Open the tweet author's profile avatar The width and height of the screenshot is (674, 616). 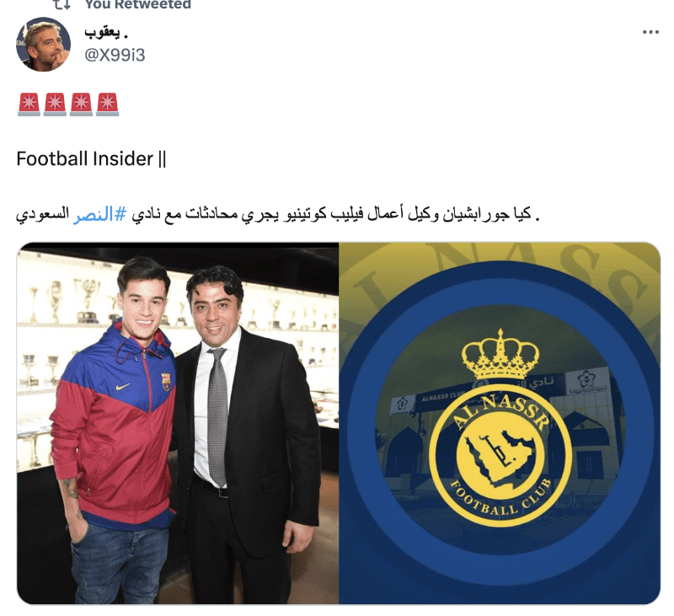(43, 45)
